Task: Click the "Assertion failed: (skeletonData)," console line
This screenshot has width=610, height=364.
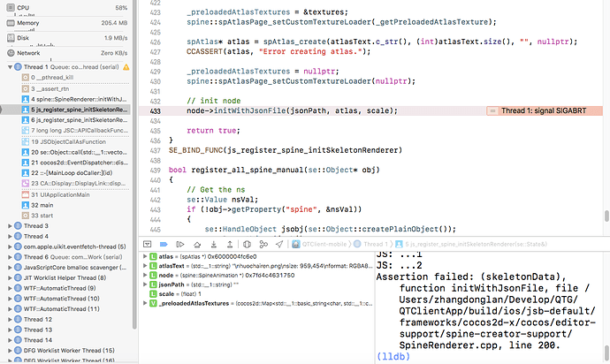Action: (471, 277)
